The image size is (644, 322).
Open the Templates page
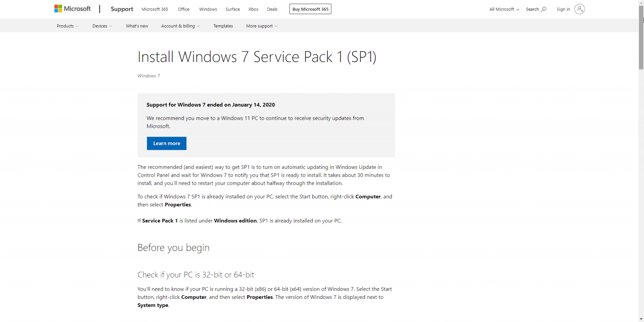click(223, 26)
